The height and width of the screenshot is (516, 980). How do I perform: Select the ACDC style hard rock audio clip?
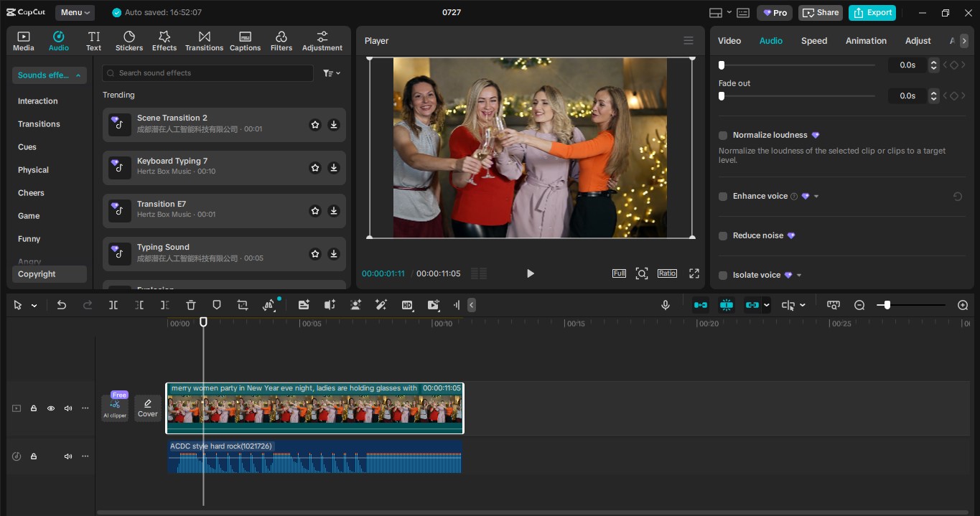pos(314,457)
